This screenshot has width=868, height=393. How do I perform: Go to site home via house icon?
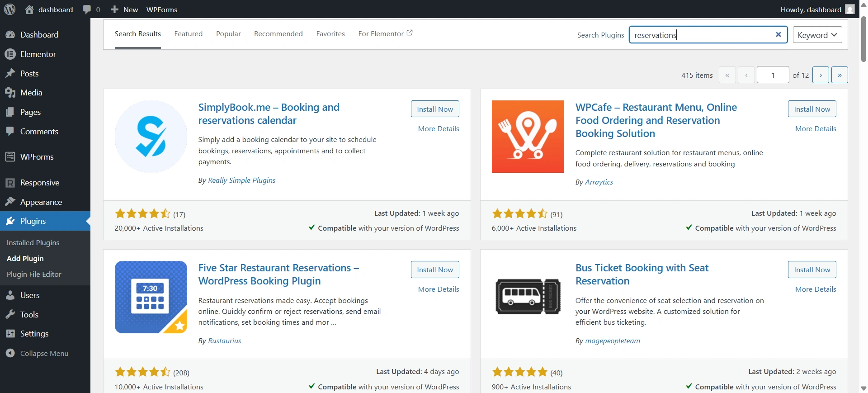(x=29, y=9)
